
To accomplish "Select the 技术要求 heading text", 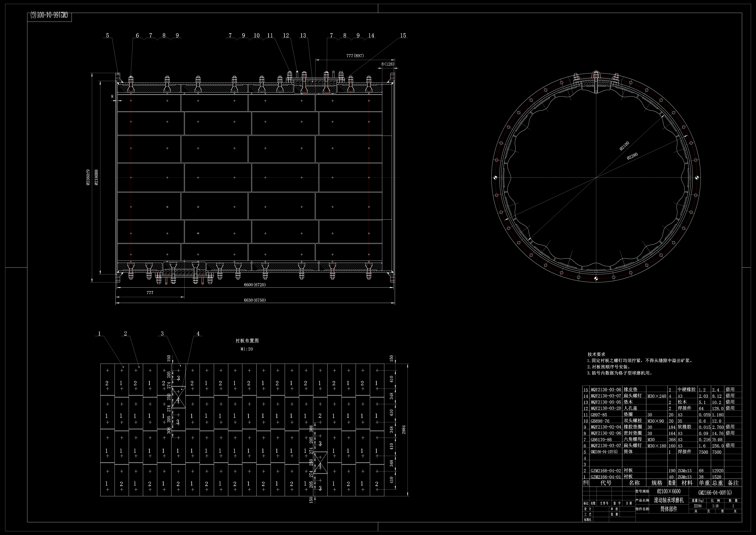I will [596, 354].
